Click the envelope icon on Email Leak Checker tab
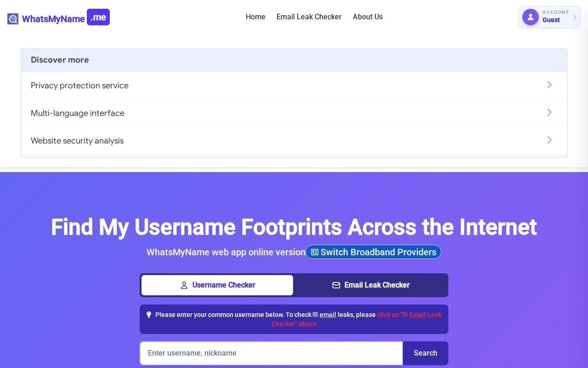 (x=336, y=285)
